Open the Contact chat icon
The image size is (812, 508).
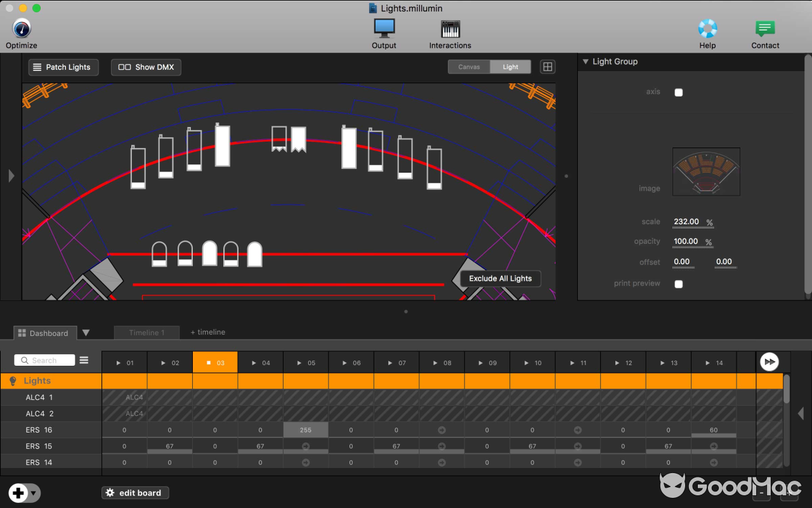pos(765,29)
